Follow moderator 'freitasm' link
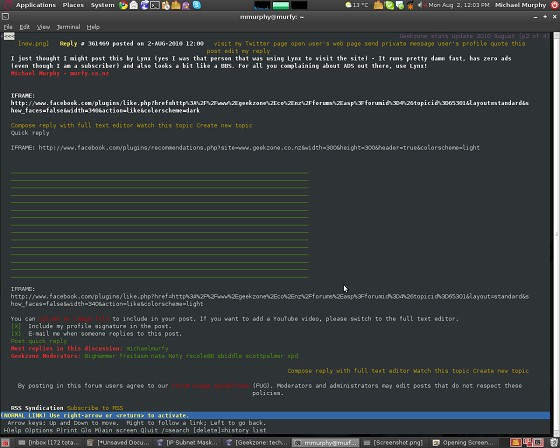Screen dimensions: 560x448 [x=133, y=356]
